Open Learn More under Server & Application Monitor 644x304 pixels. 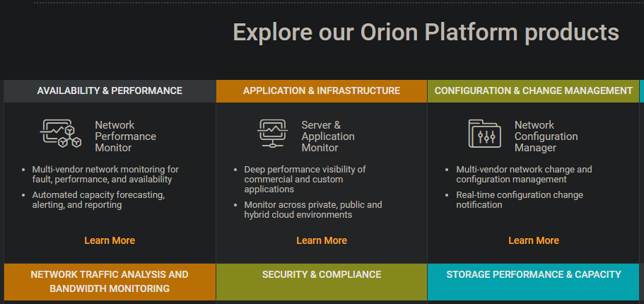tap(322, 240)
